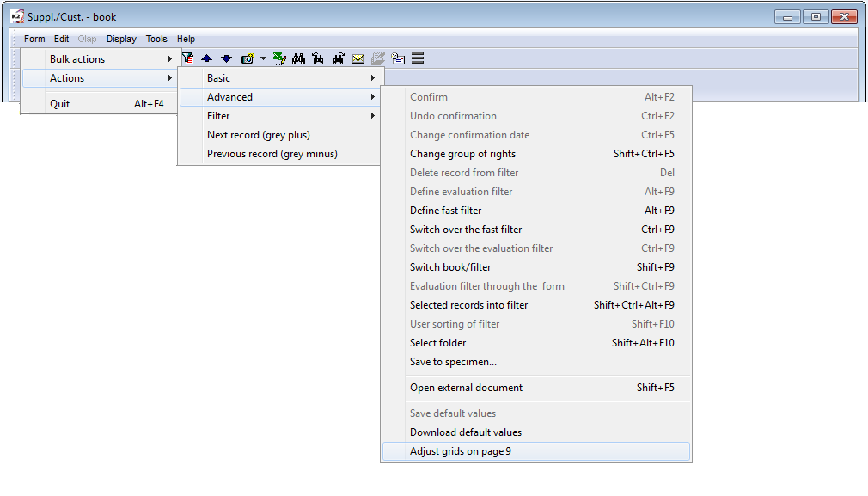Click Switch over the evaluation filter
Viewport: 868px width, 496px height.
pyautogui.click(x=536, y=248)
